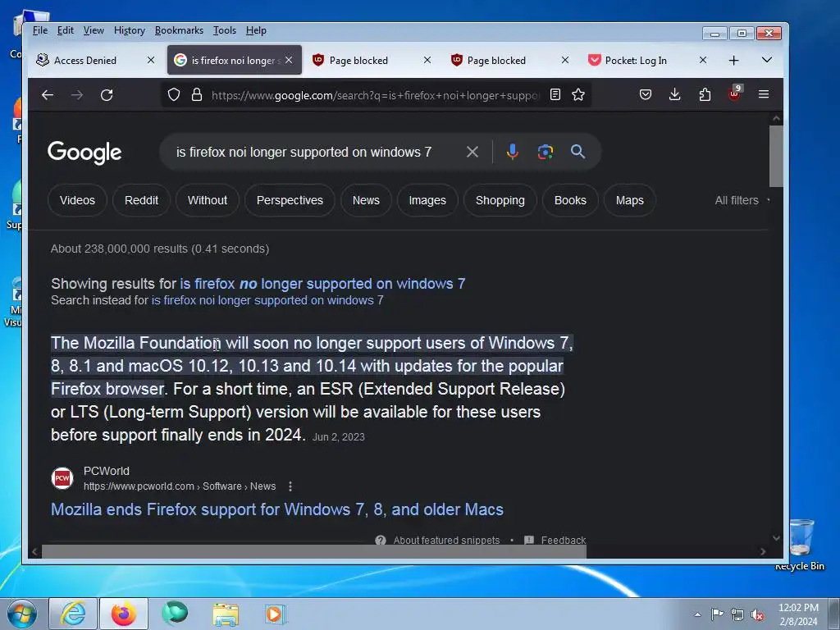
Task: Close the Pocket: Log In tab
Action: click(x=703, y=60)
